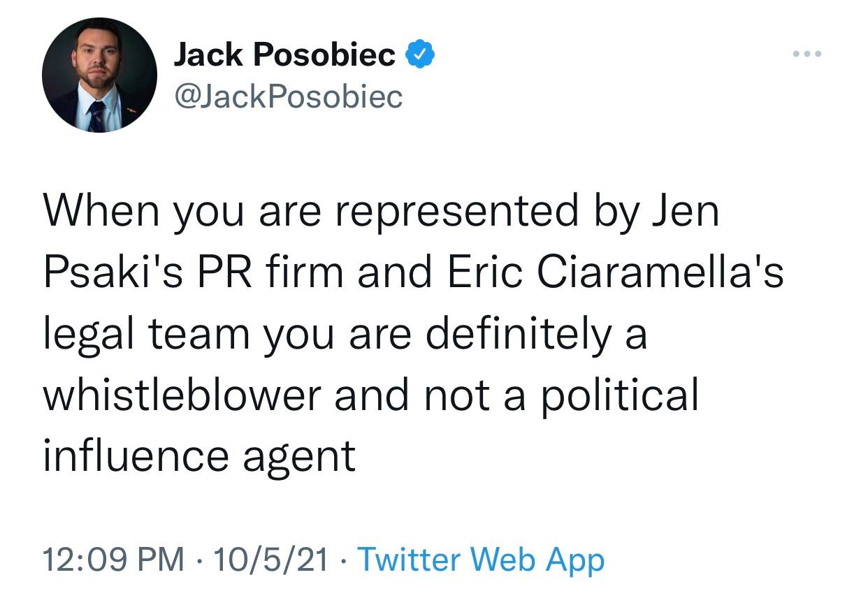868x598 pixels.
Task: Click "Ciaramella's" in the tweet text
Action: point(660,272)
